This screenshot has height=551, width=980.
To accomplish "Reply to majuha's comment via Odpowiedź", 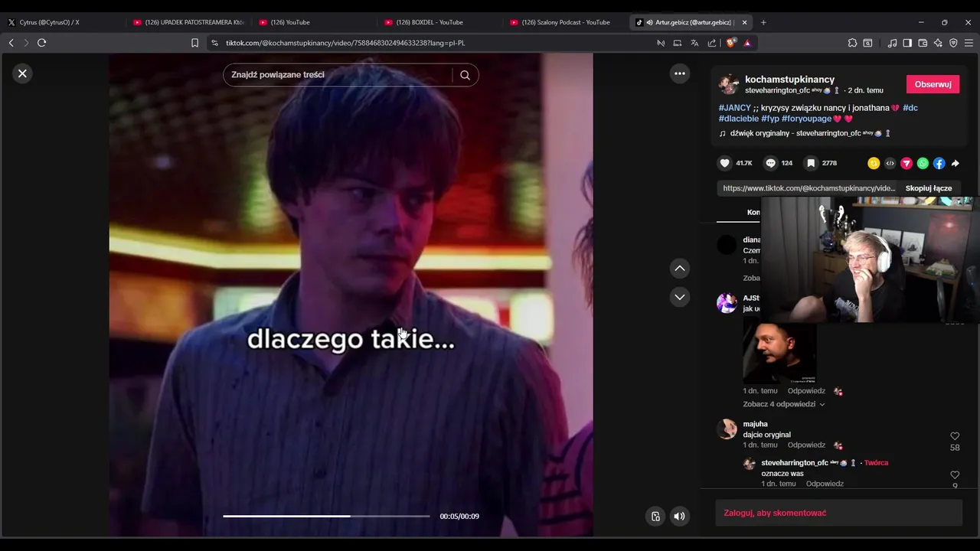I will (806, 445).
